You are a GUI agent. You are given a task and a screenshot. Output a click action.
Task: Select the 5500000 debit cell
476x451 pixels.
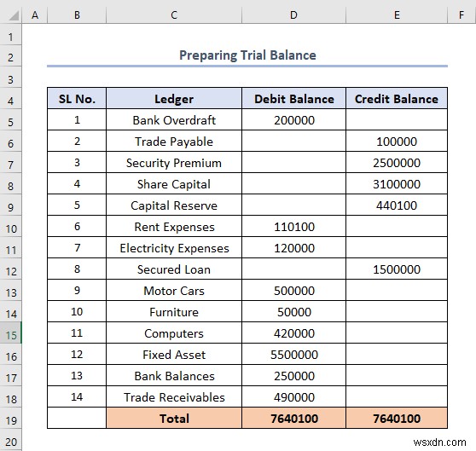pos(293,355)
